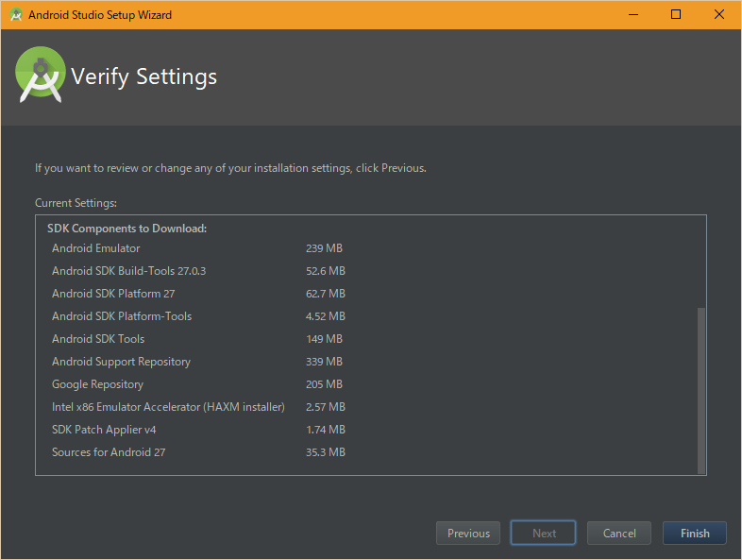Click SDK Patch Applier v4 row
This screenshot has width=742, height=560.
click(x=104, y=430)
